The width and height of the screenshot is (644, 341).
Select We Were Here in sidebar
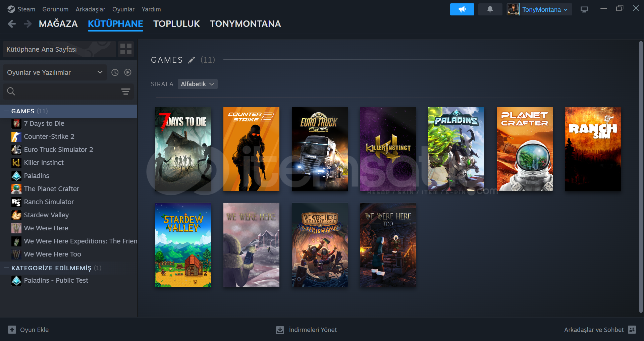click(x=68, y=228)
